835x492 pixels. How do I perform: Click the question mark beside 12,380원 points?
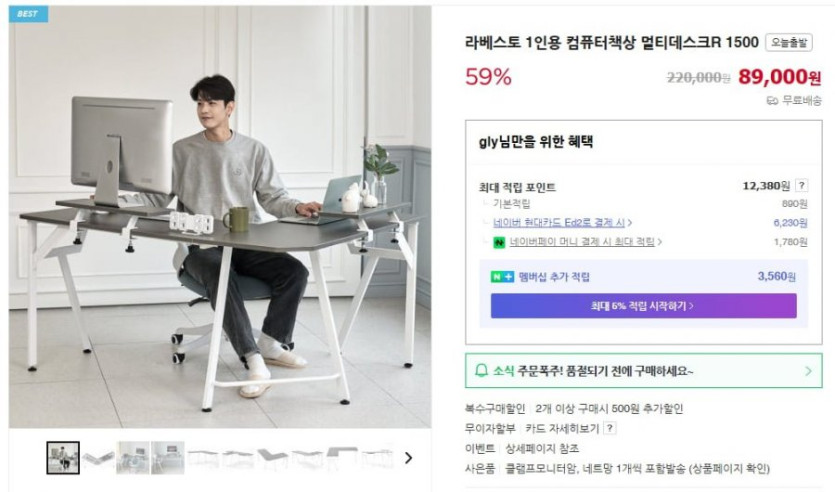[801, 185]
